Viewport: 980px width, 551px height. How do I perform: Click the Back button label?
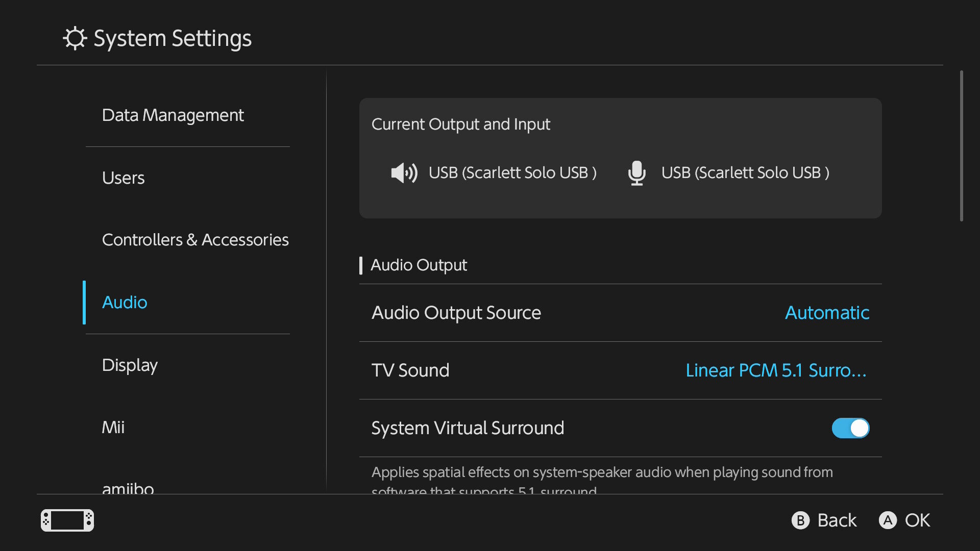point(837,520)
